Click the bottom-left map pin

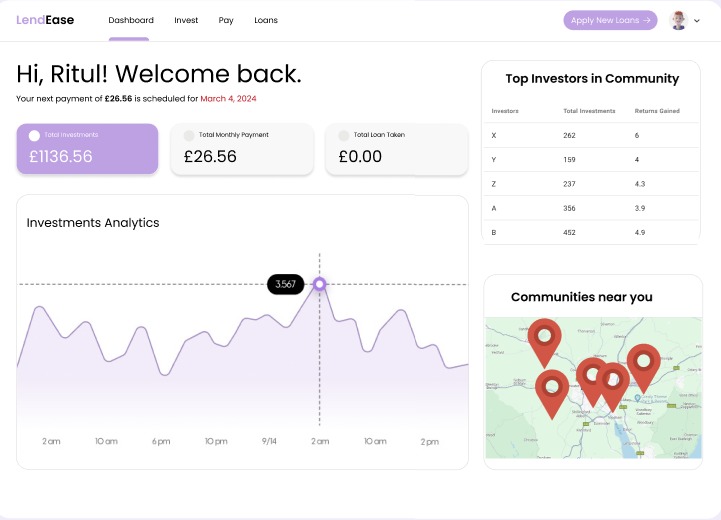tap(552, 392)
